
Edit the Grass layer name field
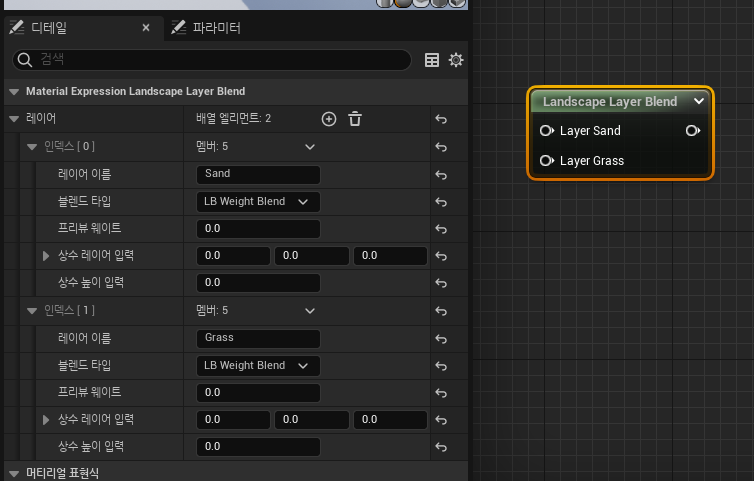[x=258, y=339]
